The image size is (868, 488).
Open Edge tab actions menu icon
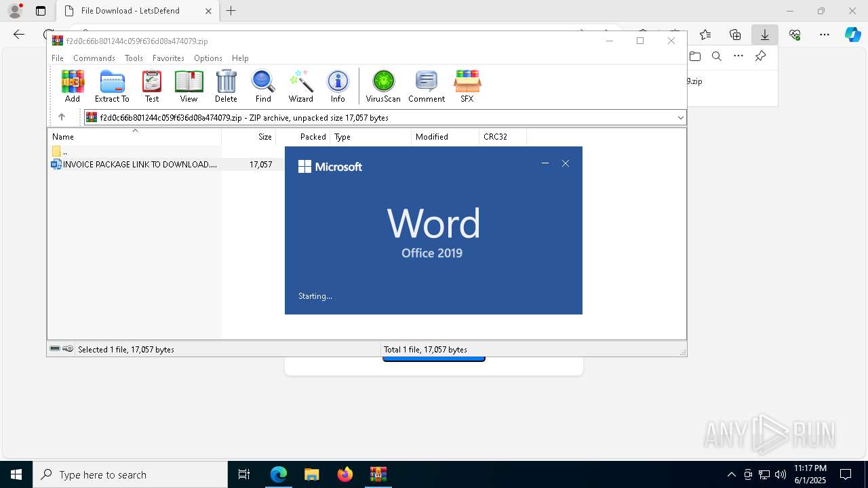click(41, 11)
